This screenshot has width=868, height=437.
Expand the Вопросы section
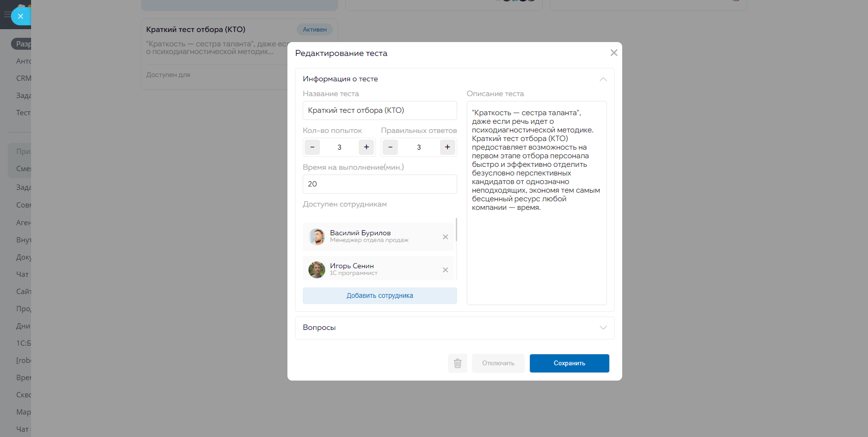pos(603,328)
